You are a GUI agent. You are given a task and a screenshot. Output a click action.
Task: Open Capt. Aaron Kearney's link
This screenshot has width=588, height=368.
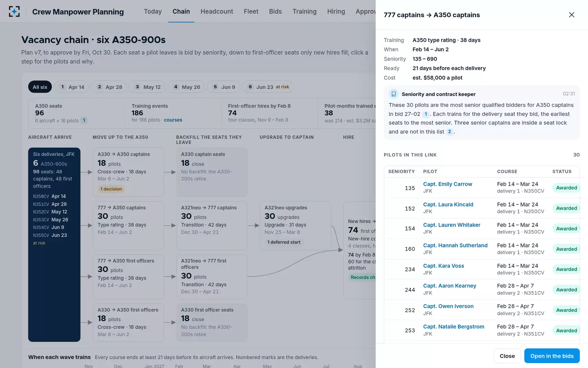(x=450, y=286)
